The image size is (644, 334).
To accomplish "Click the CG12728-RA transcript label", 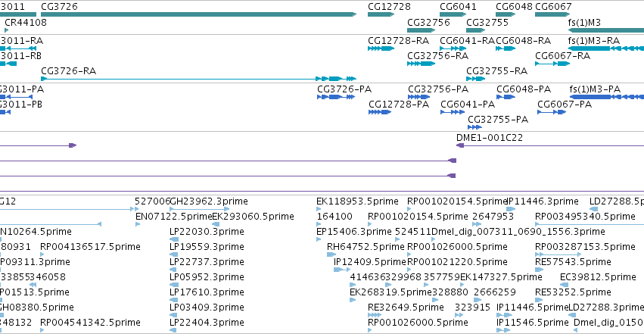I will (398, 40).
